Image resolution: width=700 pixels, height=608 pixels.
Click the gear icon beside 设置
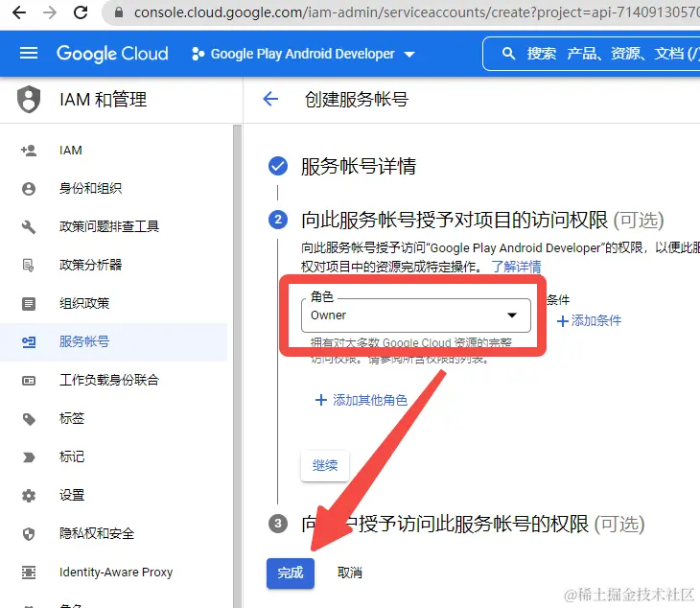pos(29,496)
